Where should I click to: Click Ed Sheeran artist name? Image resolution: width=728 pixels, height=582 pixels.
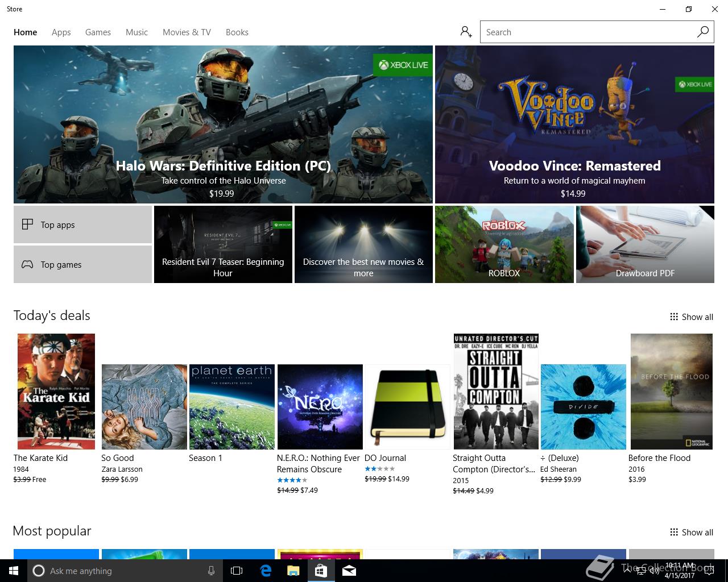click(x=559, y=469)
